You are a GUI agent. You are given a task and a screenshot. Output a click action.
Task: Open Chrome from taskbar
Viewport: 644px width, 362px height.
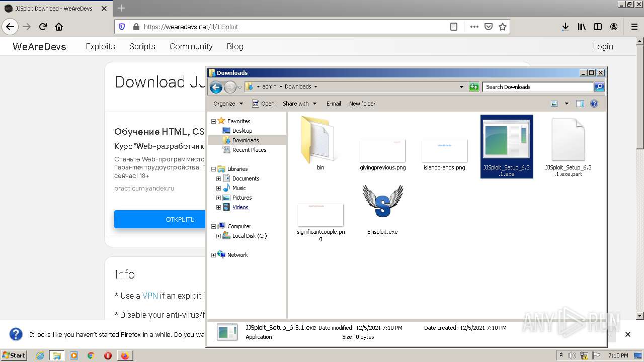point(91,355)
